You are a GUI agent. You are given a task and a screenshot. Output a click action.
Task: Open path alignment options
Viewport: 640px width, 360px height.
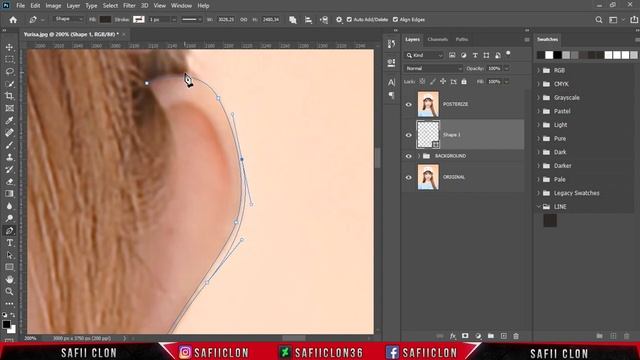[308, 20]
